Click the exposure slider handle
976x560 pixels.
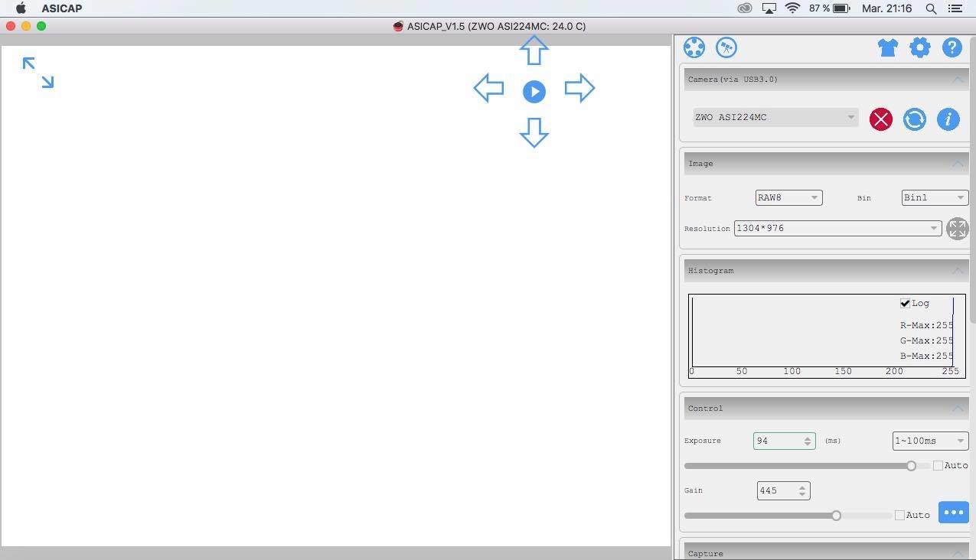911,466
